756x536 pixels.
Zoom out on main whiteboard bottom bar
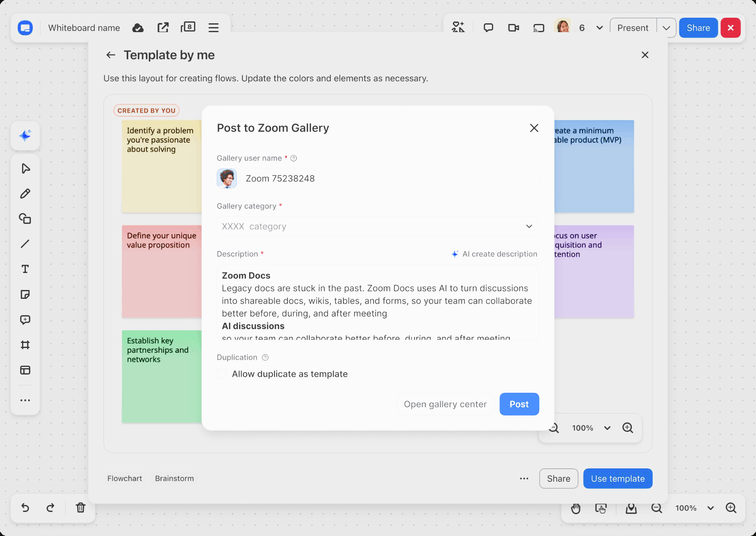click(656, 509)
